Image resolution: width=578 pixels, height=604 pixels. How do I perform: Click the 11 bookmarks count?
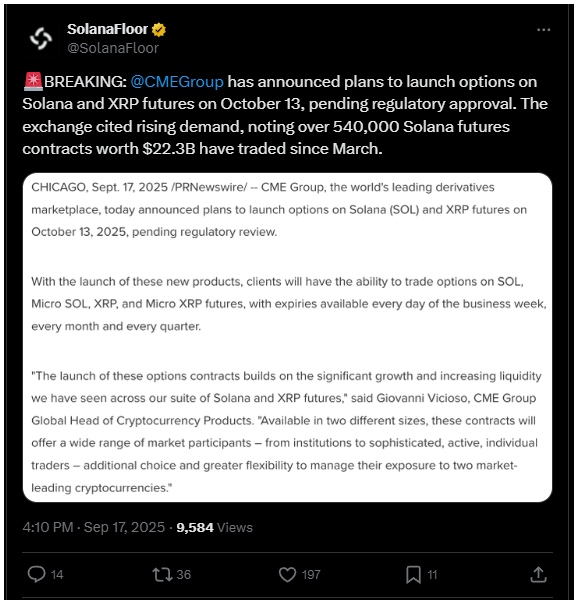(432, 575)
